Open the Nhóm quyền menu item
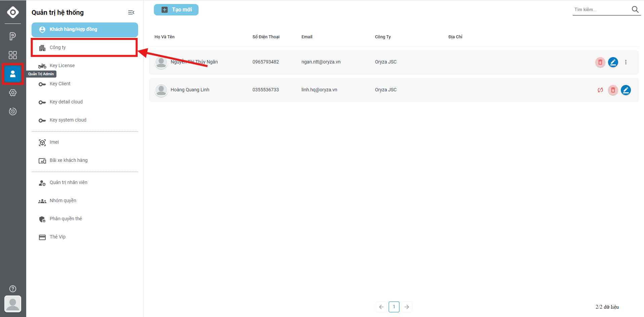Screen dimensions: 644x317 pos(85,201)
